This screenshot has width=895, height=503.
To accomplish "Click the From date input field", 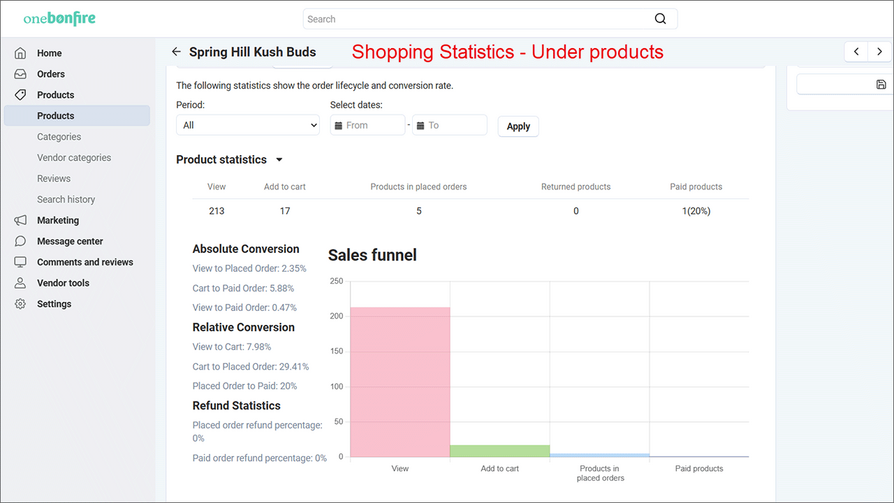I will tap(372, 126).
